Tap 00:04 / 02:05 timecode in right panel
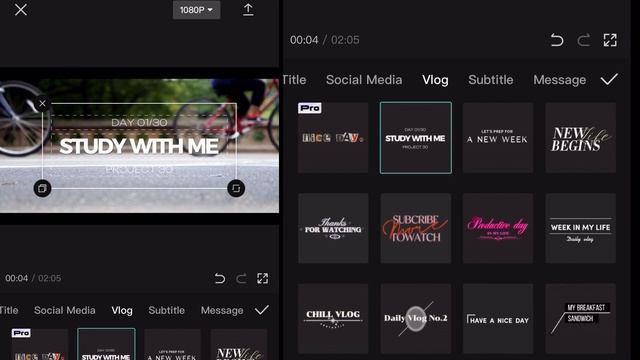The height and width of the screenshot is (360, 640). [x=324, y=40]
